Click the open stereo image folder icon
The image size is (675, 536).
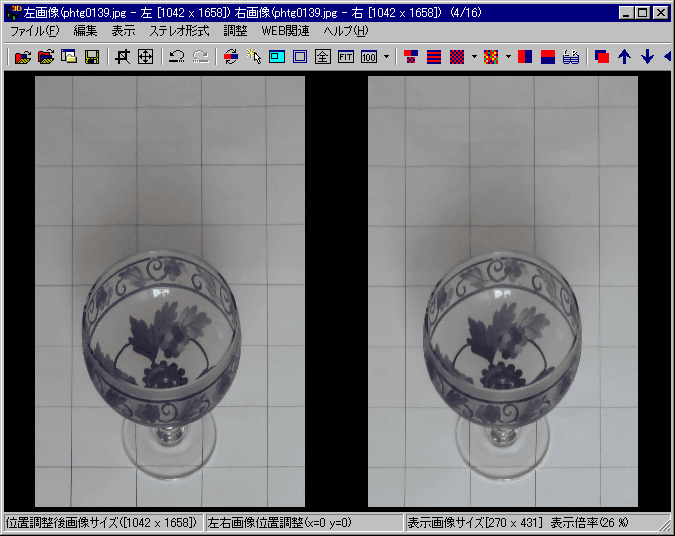pos(23,57)
